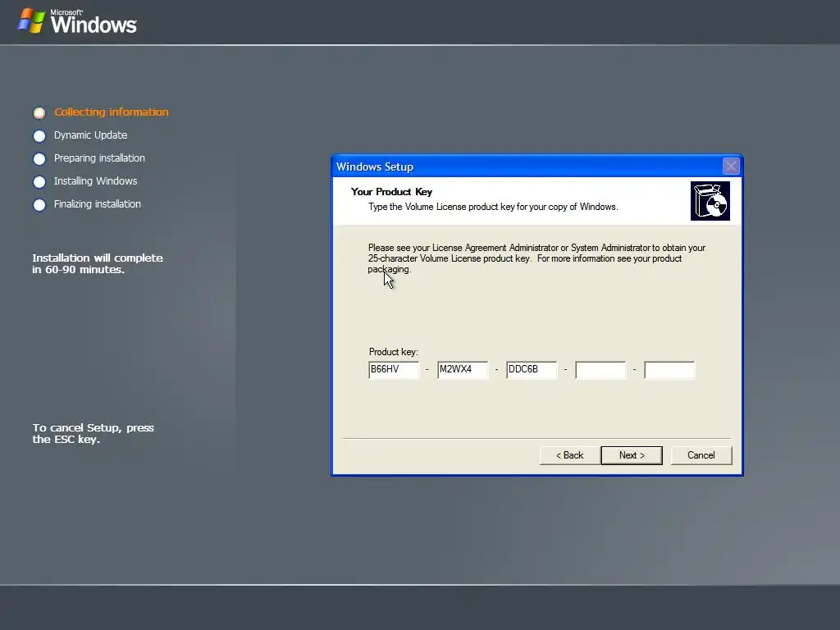Click the 'Product key:' label
The height and width of the screenshot is (630, 840).
pos(394,352)
